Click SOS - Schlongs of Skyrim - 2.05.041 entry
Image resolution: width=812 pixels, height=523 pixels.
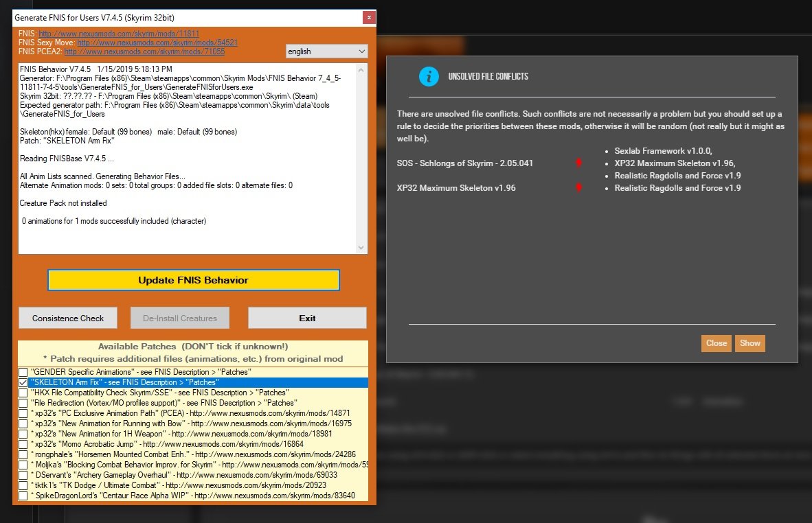(x=464, y=163)
